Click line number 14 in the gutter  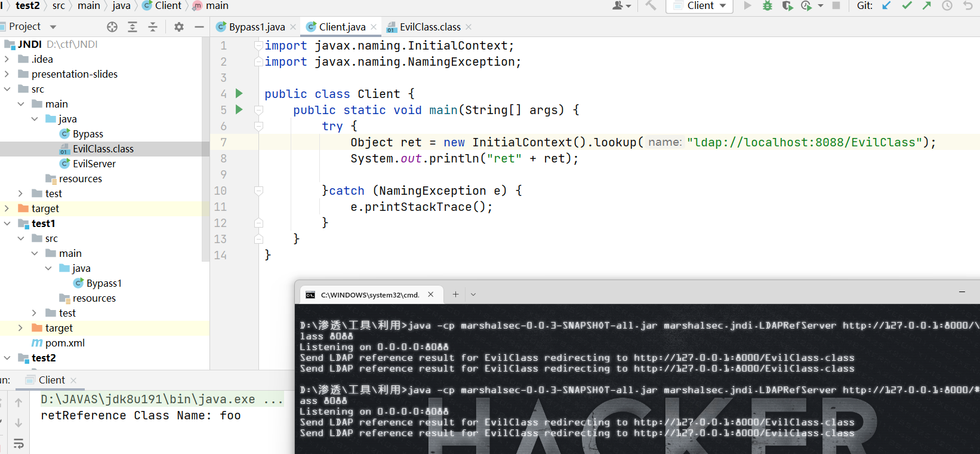coord(220,255)
